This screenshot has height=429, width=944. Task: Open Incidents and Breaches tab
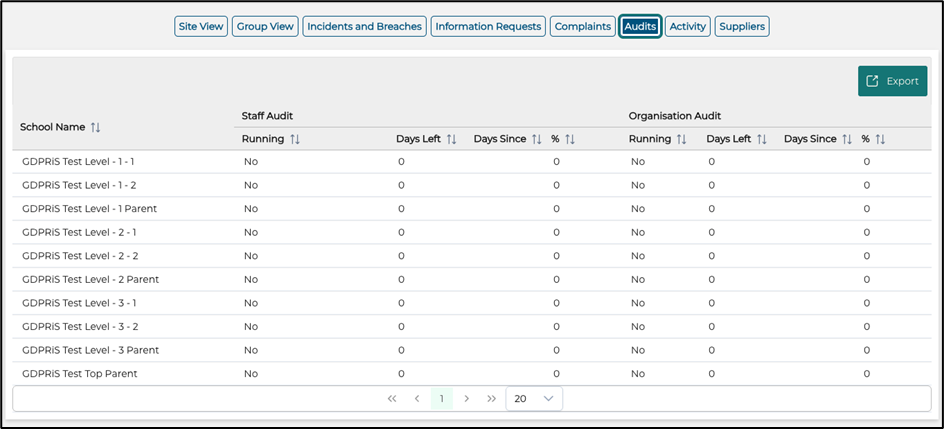click(x=364, y=26)
